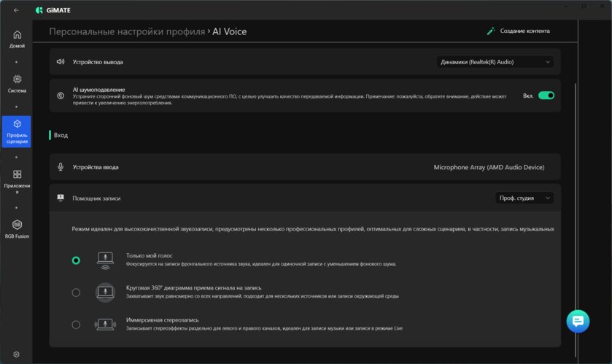The image size is (612, 364).
Task: Open the Проф. студия dropdown
Action: 524,198
